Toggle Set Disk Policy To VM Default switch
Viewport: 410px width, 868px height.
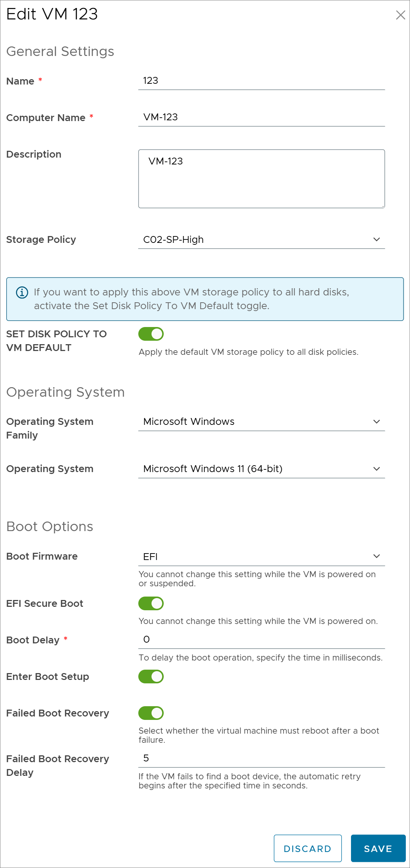point(151,334)
